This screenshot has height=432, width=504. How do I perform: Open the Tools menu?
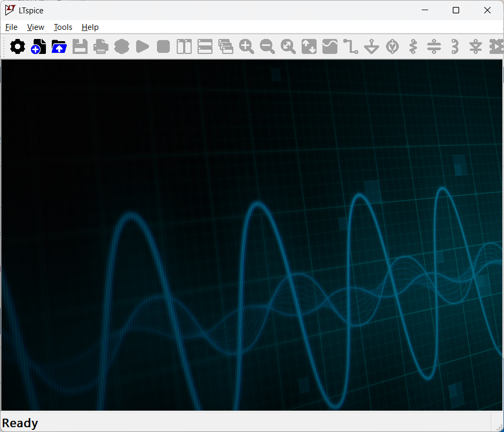(63, 27)
